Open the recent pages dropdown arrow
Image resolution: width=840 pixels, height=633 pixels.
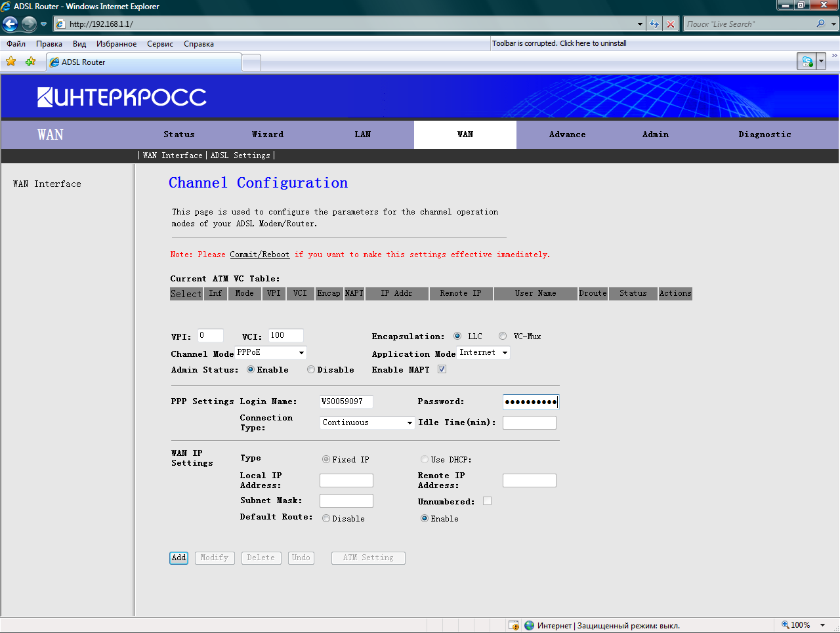click(44, 24)
